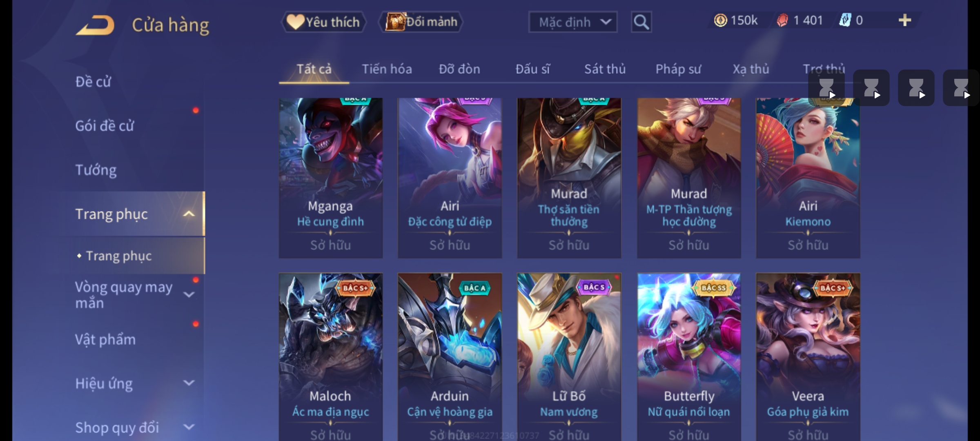Image resolution: width=980 pixels, height=441 pixels.
Task: Select the Sát thủ tab
Action: [605, 69]
